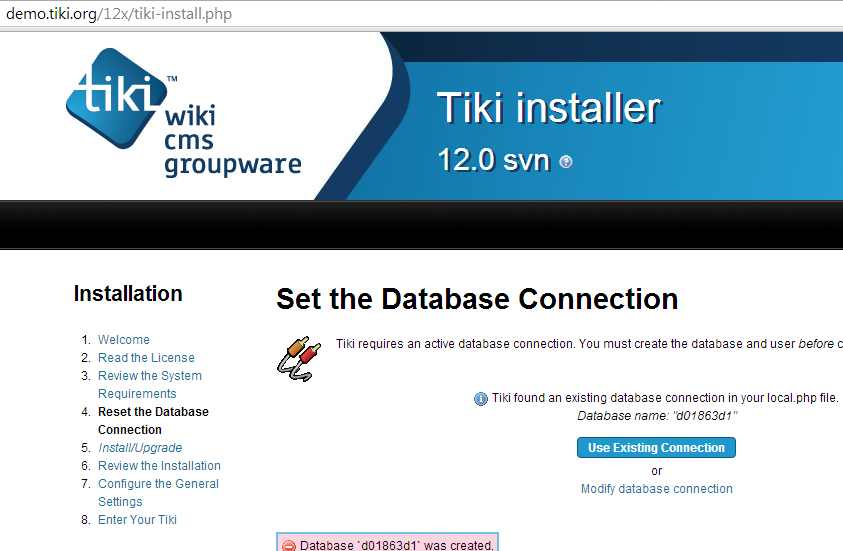Click the audio cable connection icon

[x=299, y=359]
